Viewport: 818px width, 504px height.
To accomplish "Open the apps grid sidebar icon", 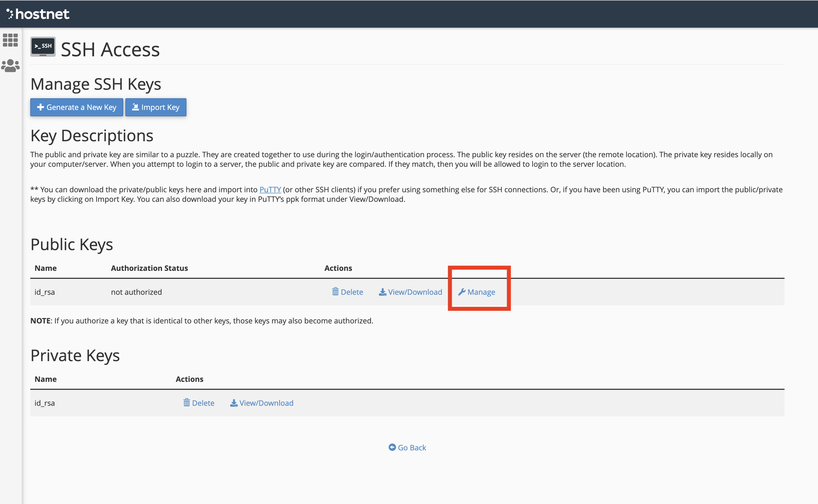I will [10, 40].
